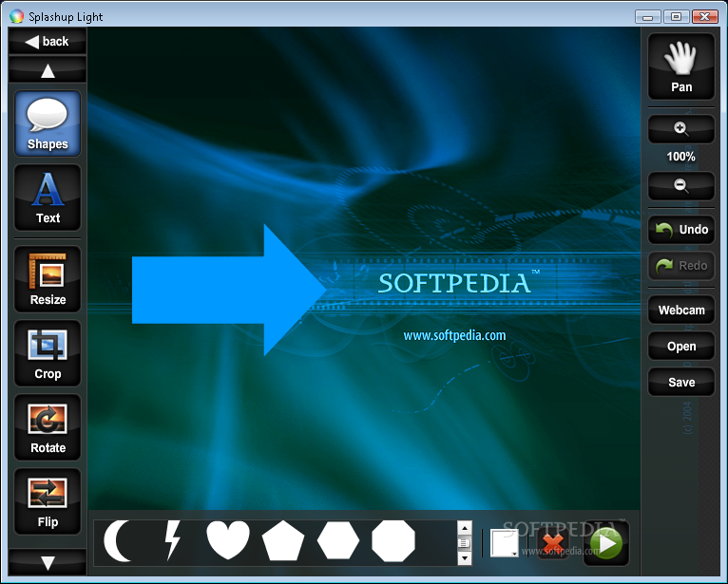
Task: Pick the hexagon shape
Action: [x=338, y=540]
